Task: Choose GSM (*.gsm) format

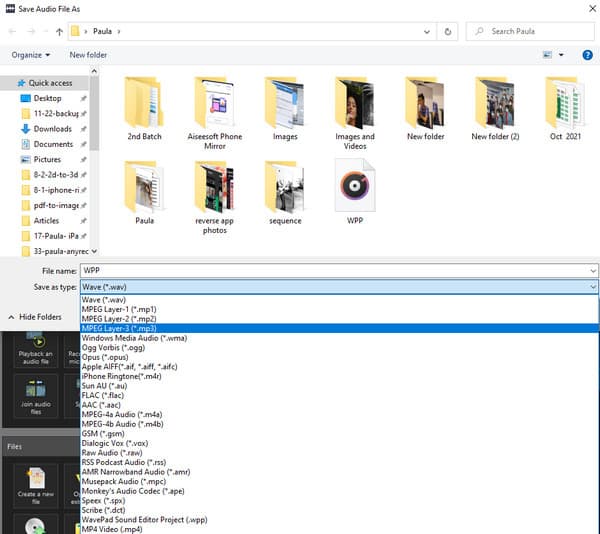Action: click(339, 434)
